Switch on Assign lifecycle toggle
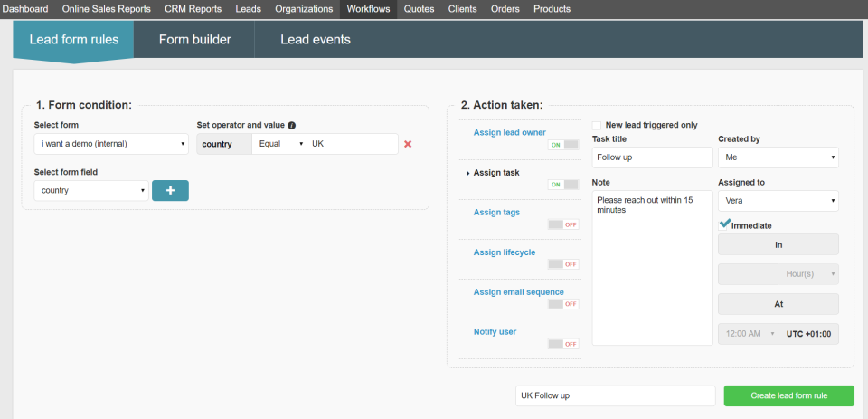This screenshot has width=868, height=419. [563, 264]
